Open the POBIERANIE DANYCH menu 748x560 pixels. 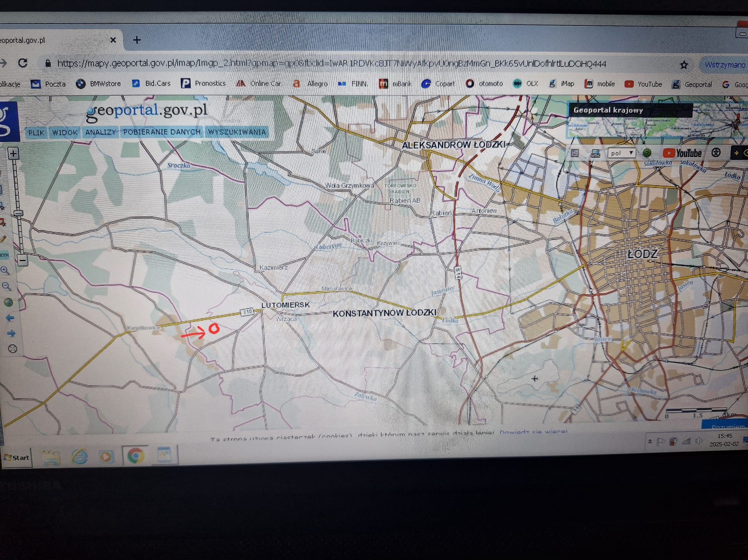(x=162, y=132)
